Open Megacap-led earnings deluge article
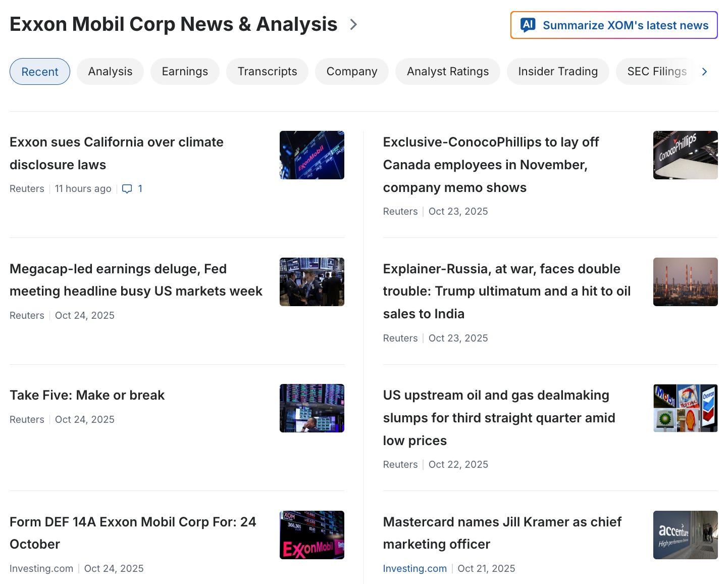This screenshot has height=584, width=728. [x=136, y=280]
